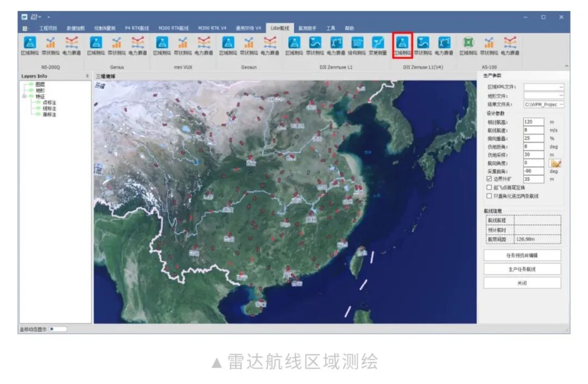Select the area survey icon in NS-200Q group

click(29, 46)
